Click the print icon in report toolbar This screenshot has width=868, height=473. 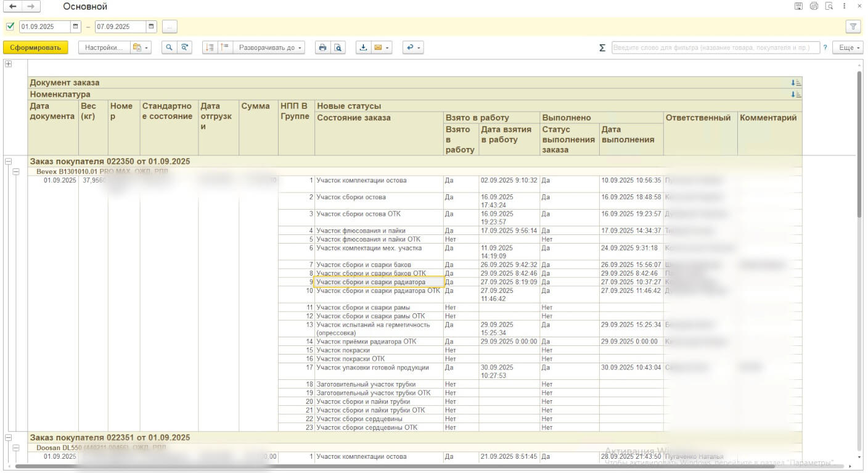coord(322,47)
